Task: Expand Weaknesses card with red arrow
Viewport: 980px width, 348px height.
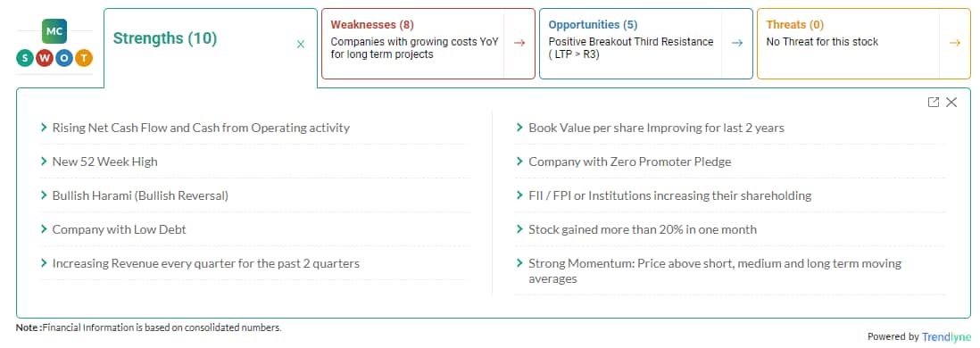Action: tap(519, 43)
